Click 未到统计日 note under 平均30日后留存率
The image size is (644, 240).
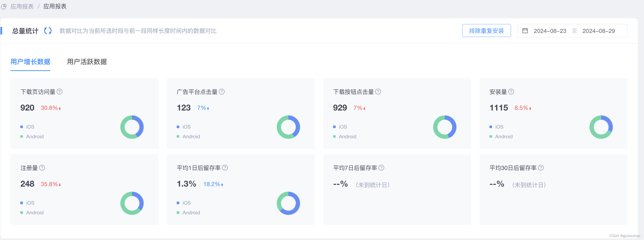coord(529,185)
